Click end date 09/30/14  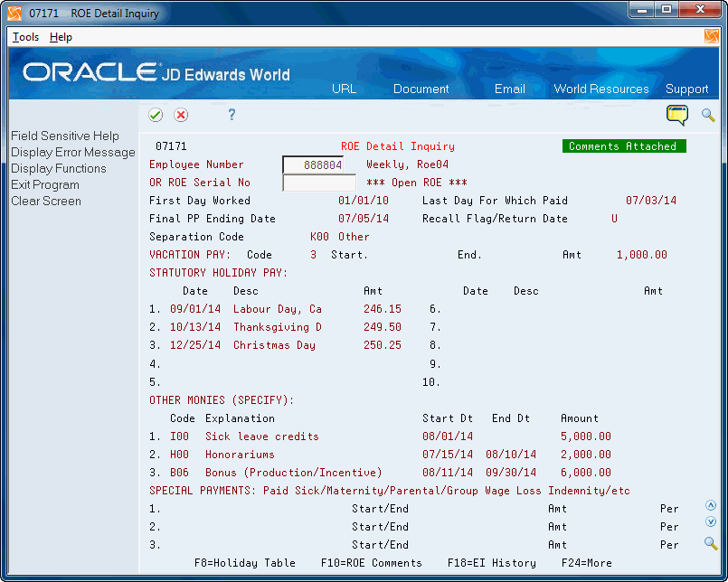[x=511, y=473]
